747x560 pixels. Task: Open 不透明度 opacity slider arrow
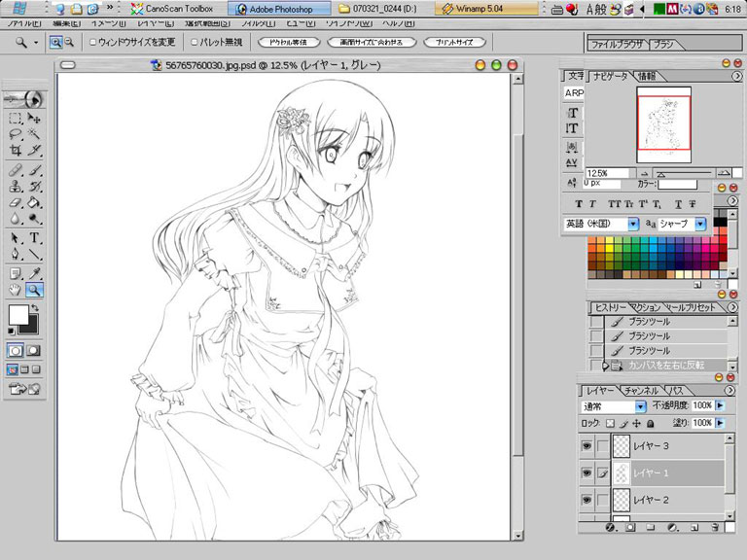720,405
